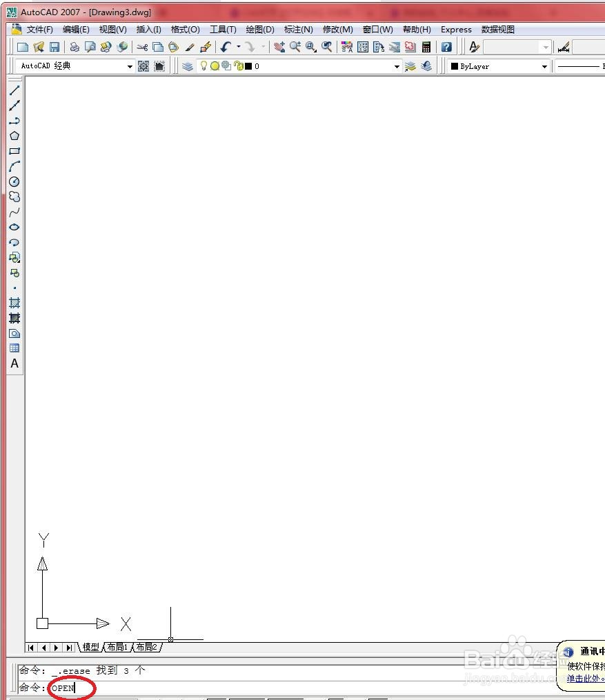Toggle layer 0 lock padlock icon
This screenshot has height=700, width=605.
pos(238,66)
